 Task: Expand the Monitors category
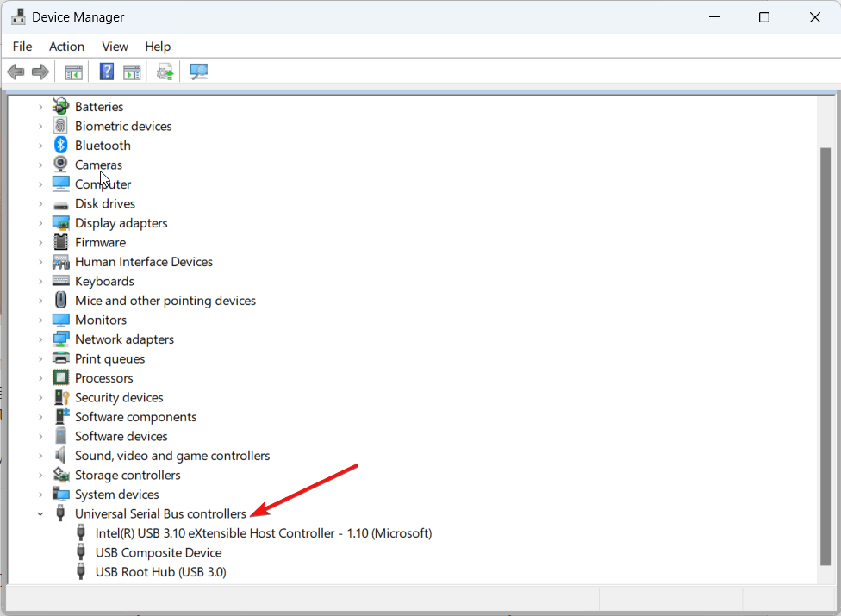coord(40,320)
